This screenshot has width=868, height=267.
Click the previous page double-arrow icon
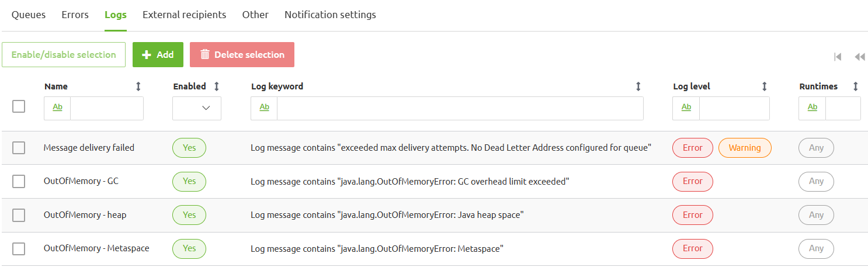[860, 57]
